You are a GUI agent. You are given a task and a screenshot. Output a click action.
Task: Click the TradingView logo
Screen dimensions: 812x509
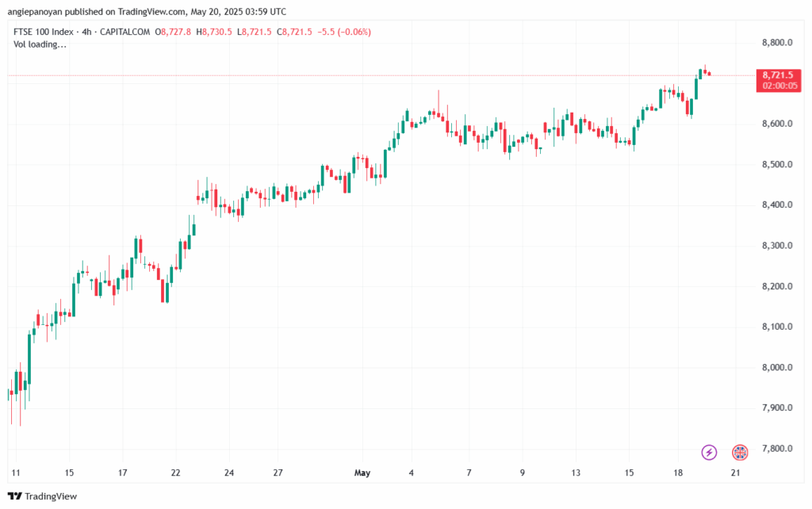pos(43,496)
